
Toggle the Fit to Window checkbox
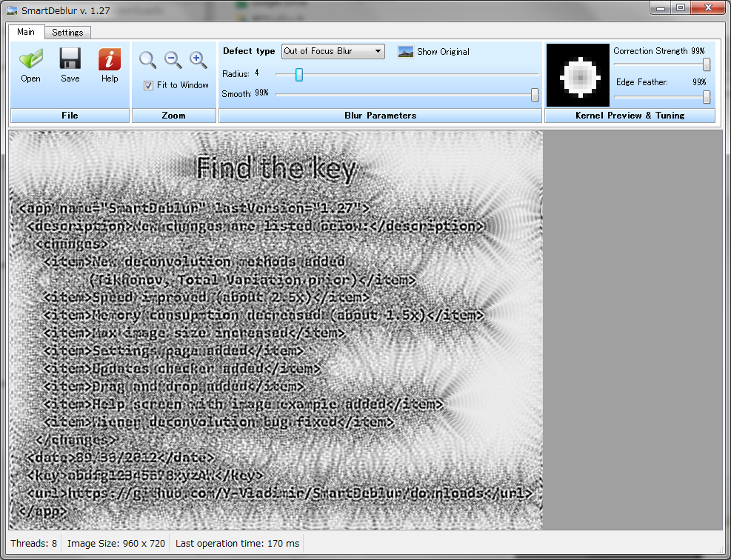tap(148, 85)
